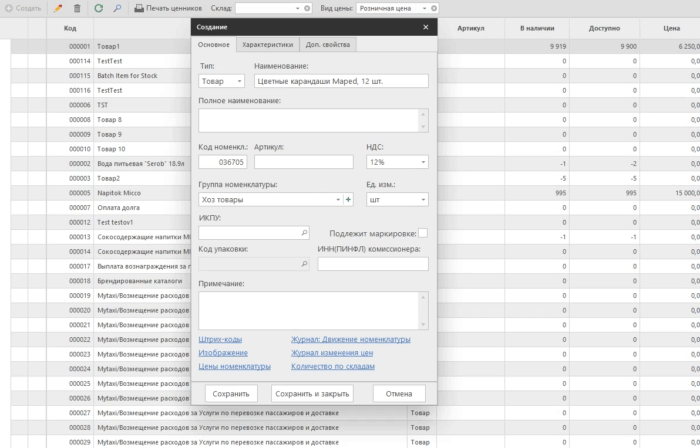Click the trash delete icon in toolbar
Viewport: 700px width, 448px height.
[x=78, y=7]
